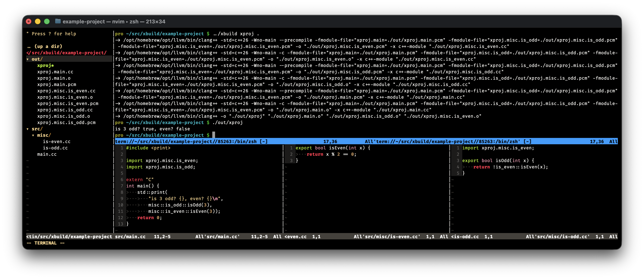644x279 pixels.
Task: Collapse the misc/ subdirectory arrow
Action: 33,135
